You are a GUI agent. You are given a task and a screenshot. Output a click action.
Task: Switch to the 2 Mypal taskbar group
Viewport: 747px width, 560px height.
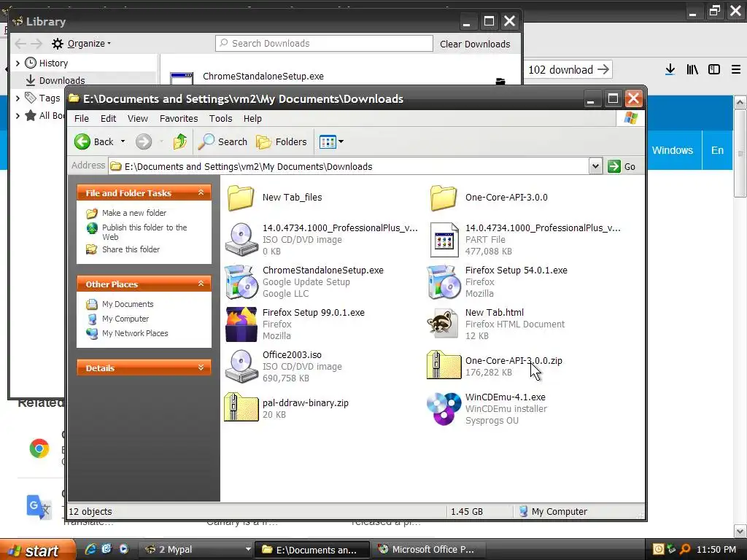coord(197,550)
